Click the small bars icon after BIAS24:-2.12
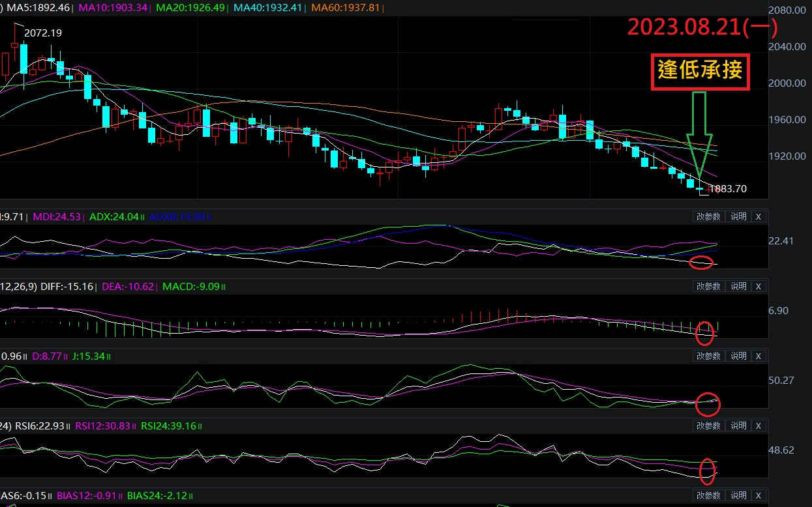This screenshot has height=507, width=812. coord(191,496)
